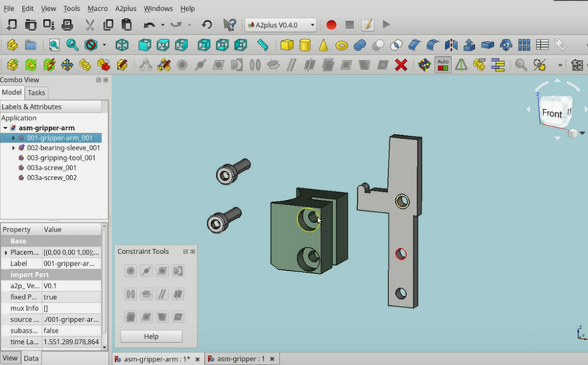588x365 pixels.
Task: Expand the 002-bearing-sleeve_001 tree item
Action: (13, 147)
